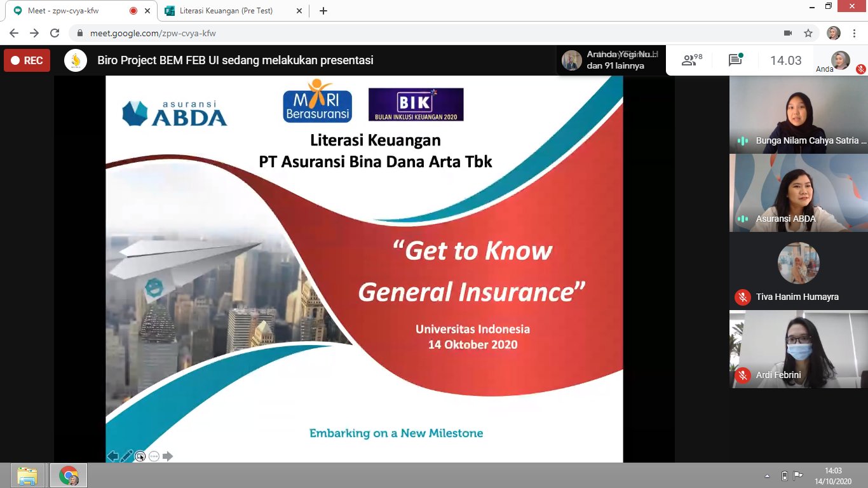Open the Meet chat messages panel
This screenshot has height=488, width=868.
pos(736,60)
